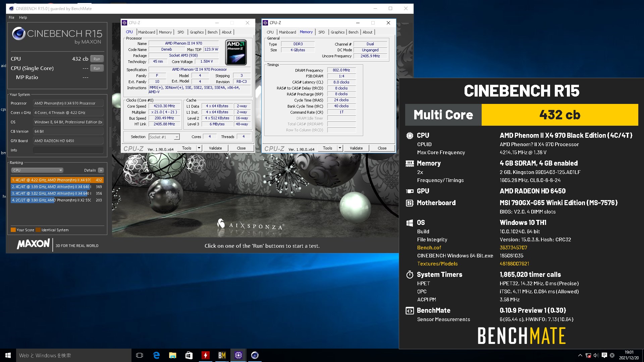This screenshot has height=362, width=644.
Task: Click the Web and Windows search box
Action: point(74,355)
